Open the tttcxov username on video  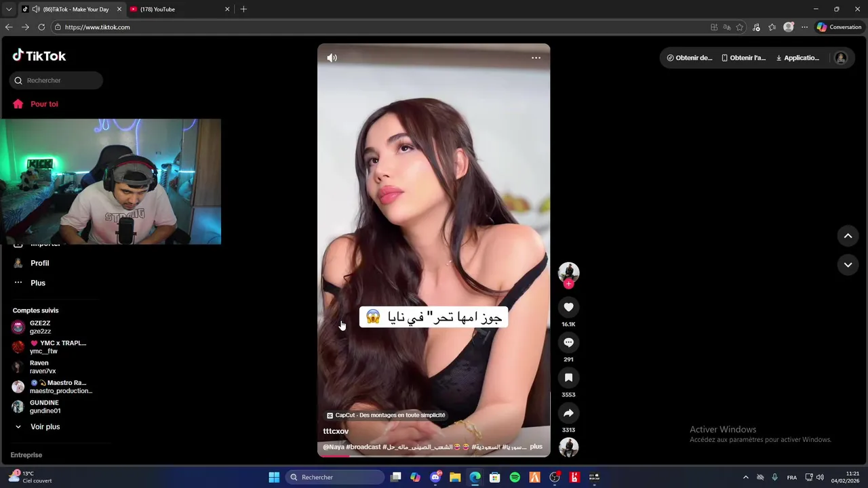point(336,432)
